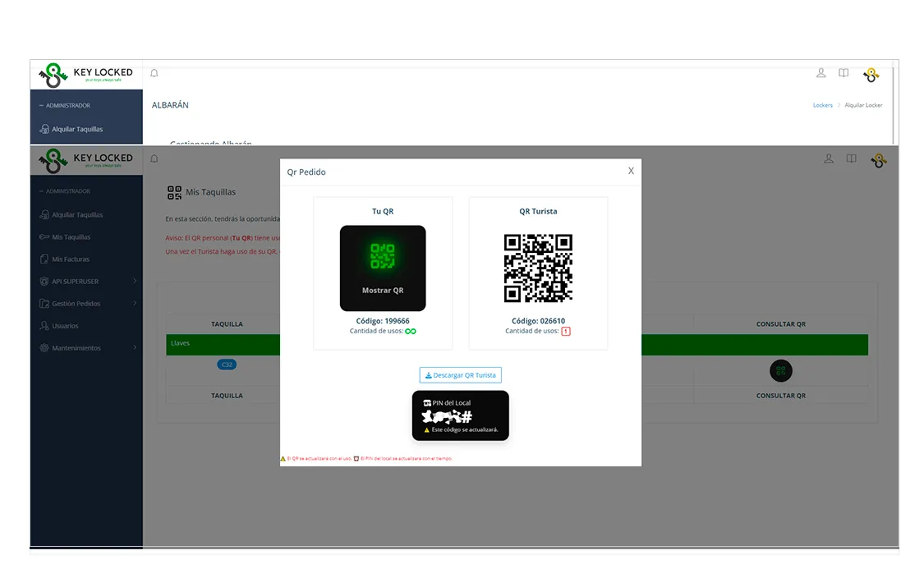Click the PIN del Local black card
The width and height of the screenshot is (924, 578).
[x=460, y=415]
